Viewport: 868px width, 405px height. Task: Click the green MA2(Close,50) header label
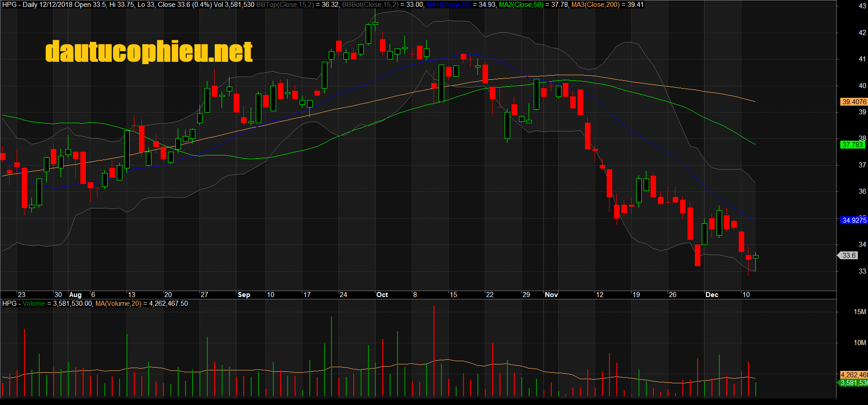(521, 5)
